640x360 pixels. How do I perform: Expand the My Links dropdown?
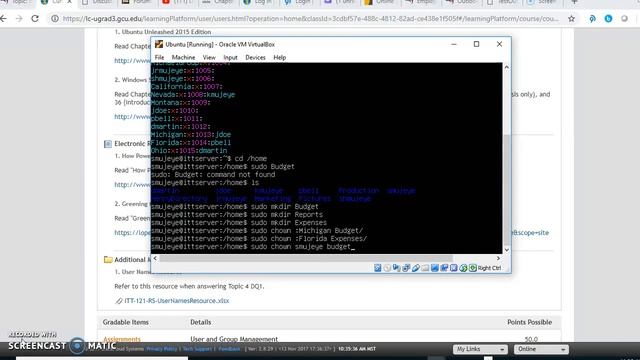point(480,349)
